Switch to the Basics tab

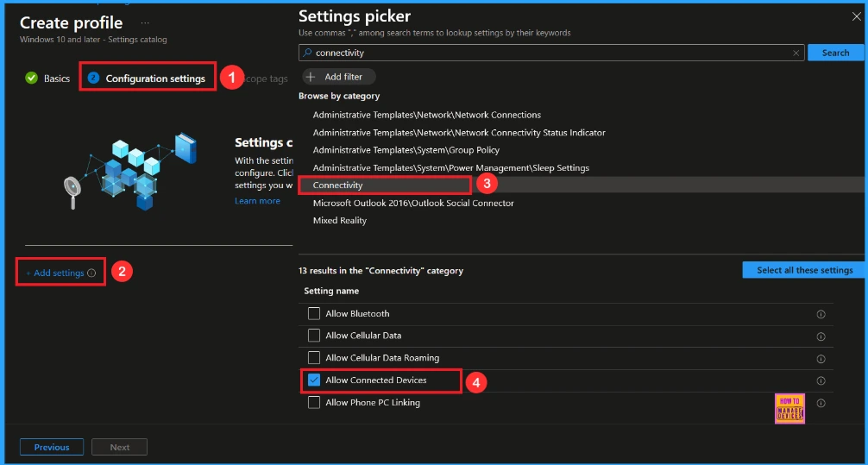click(57, 79)
